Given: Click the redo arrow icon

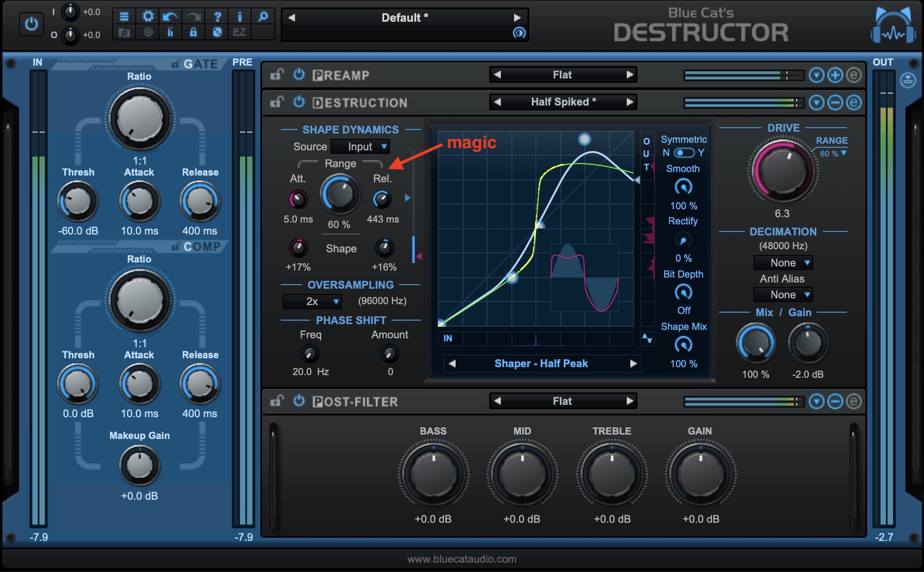Looking at the screenshot, I should tap(193, 17).
